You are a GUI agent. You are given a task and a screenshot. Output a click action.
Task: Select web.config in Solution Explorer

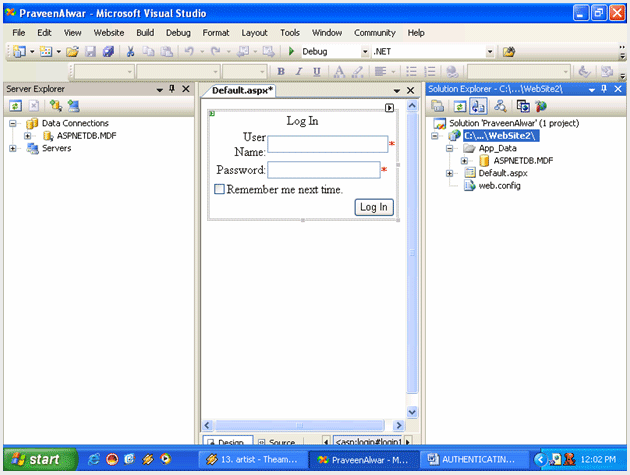click(499, 186)
